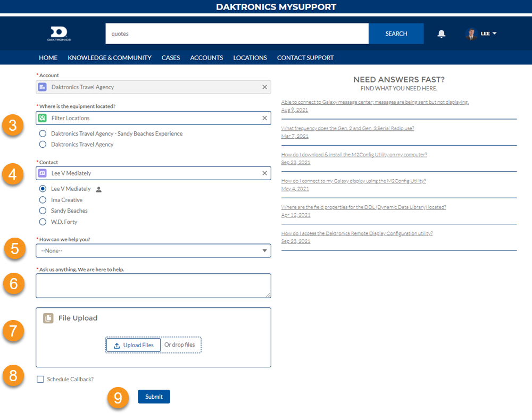This screenshot has height=420, width=532.
Task: Clear the Lee V Mediately contact field
Action: coord(264,173)
